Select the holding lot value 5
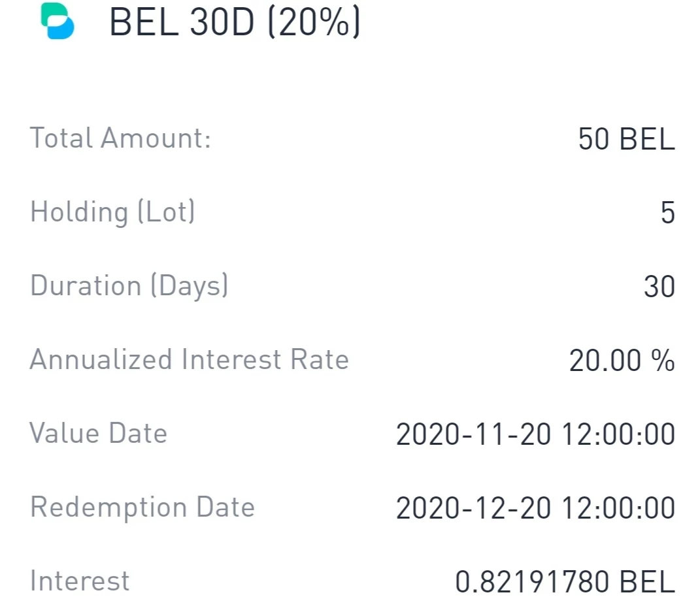Image resolution: width=700 pixels, height=614 pixels. 668,212
